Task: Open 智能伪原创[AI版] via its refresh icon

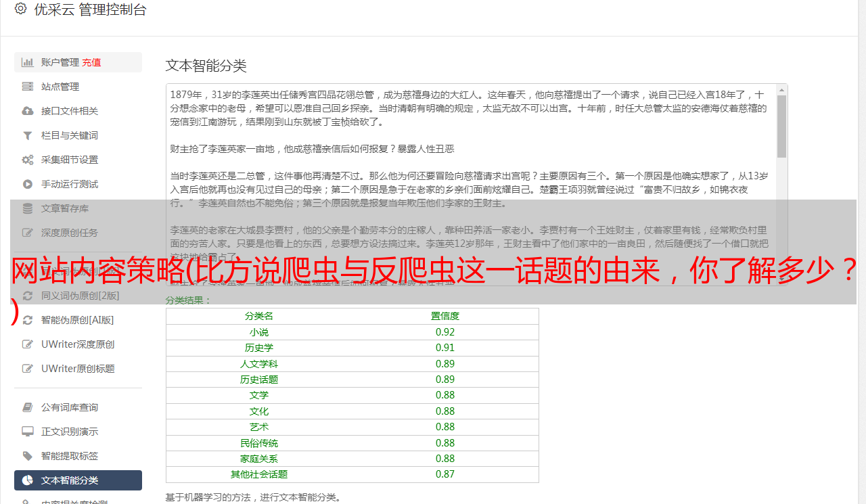Action: [28, 320]
